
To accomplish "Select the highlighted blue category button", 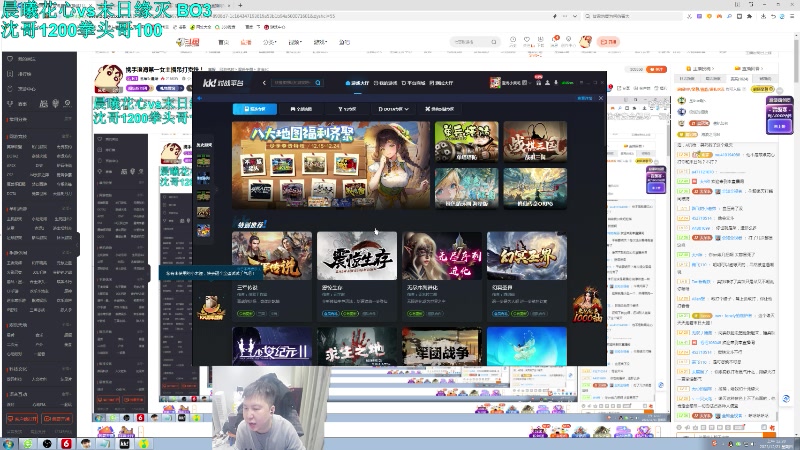I will click(255, 109).
